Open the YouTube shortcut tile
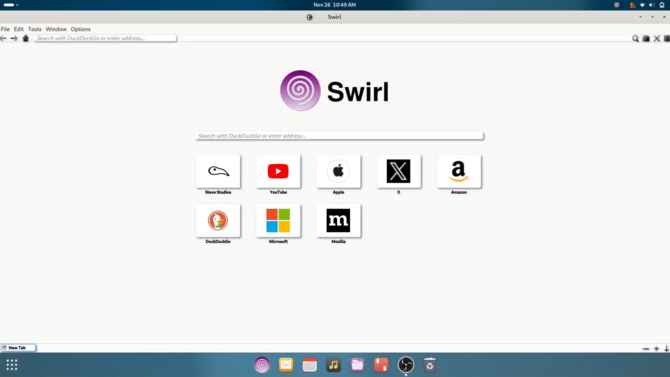The image size is (670, 377). click(x=278, y=171)
